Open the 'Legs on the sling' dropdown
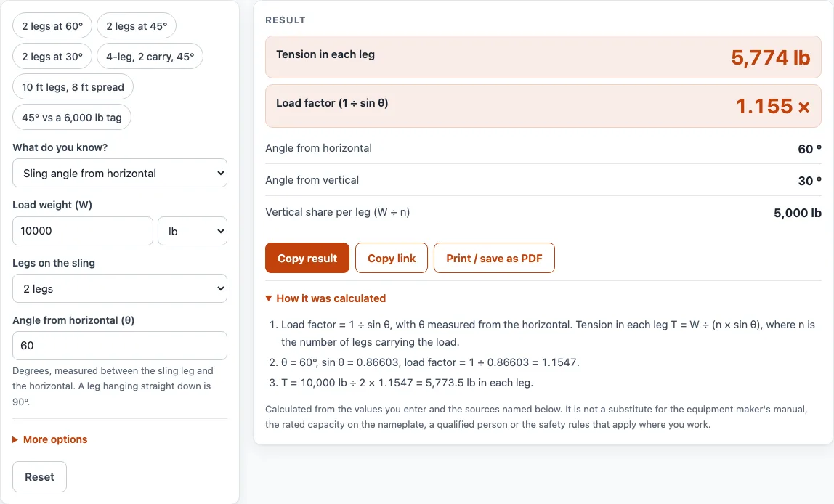This screenshot has width=834, height=504. click(120, 289)
